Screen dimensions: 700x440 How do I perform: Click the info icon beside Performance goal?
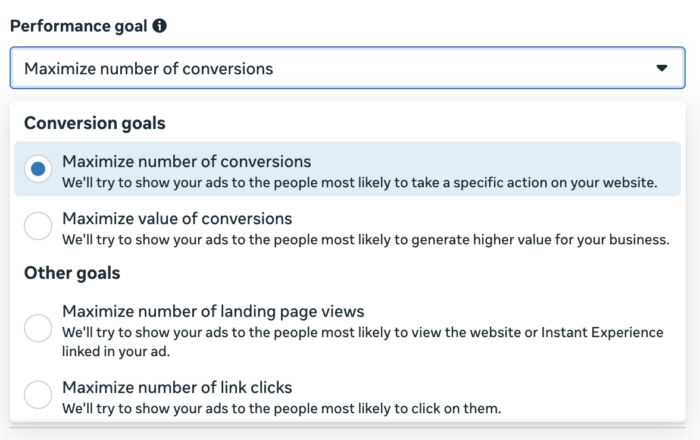click(159, 26)
